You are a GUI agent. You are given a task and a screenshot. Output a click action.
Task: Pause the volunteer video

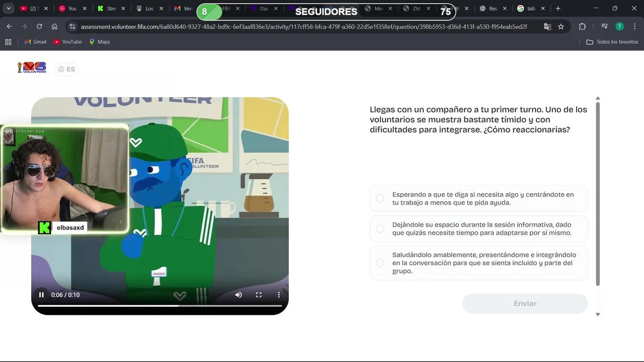click(41, 295)
